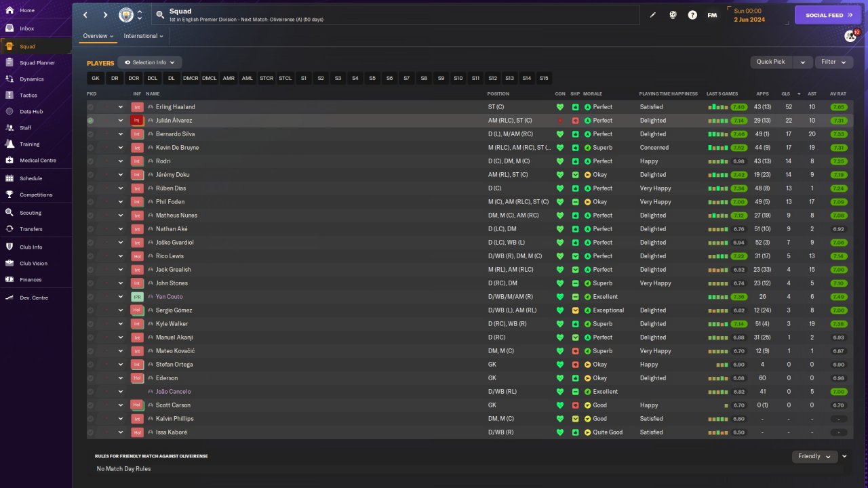868x488 pixels.
Task: Sort by the GLS column header
Action: [786, 94]
